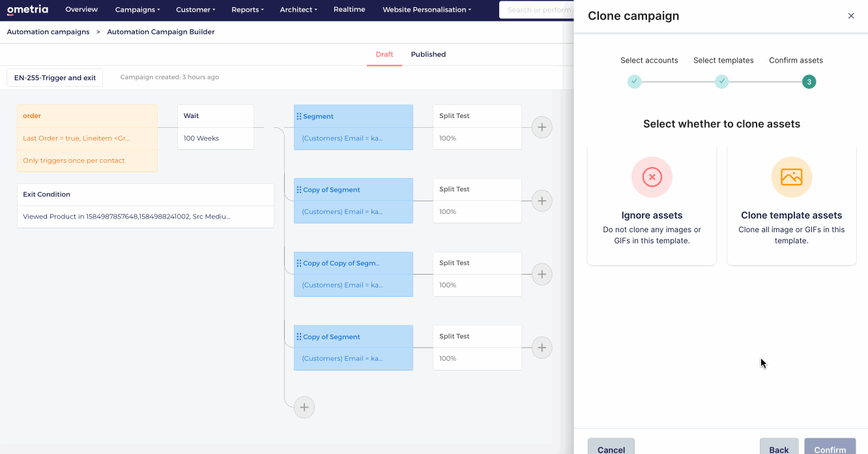
Task: Add a step after Copy of Segment's first Split Test
Action: click(x=542, y=200)
